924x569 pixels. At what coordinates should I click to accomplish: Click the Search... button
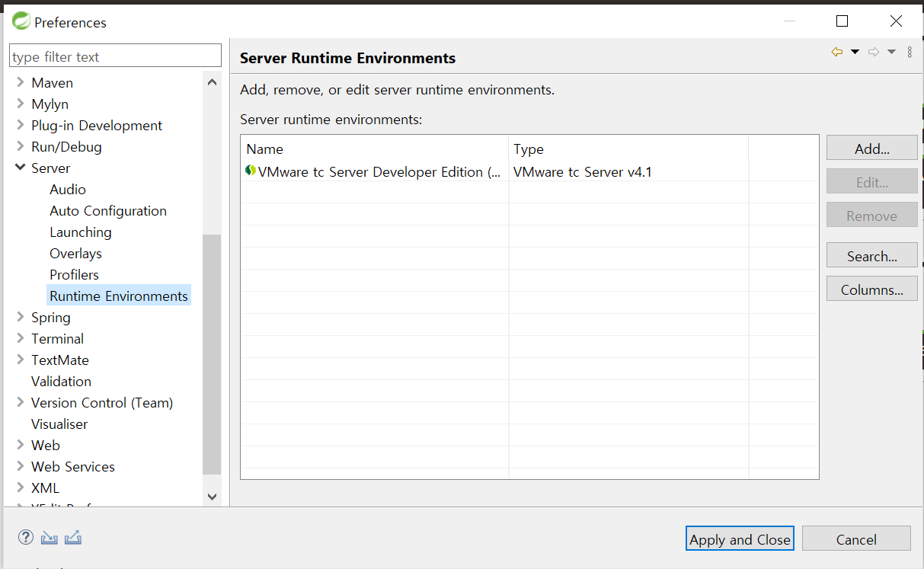pyautogui.click(x=872, y=255)
